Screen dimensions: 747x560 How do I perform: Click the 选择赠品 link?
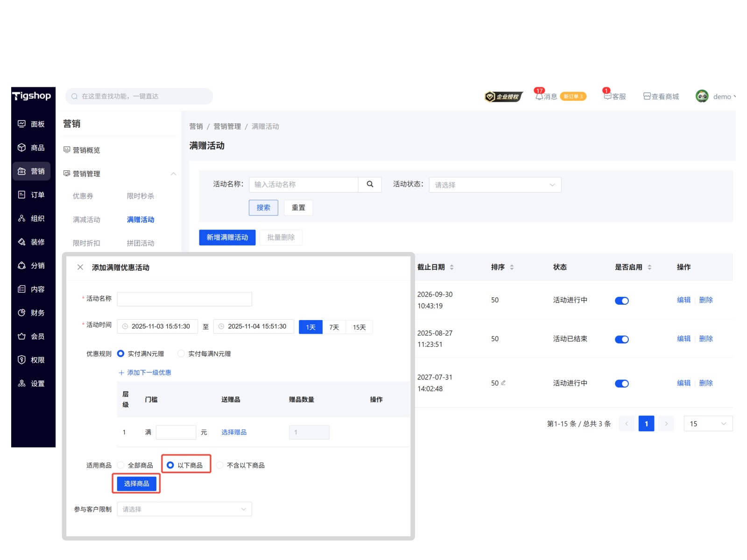234,433
